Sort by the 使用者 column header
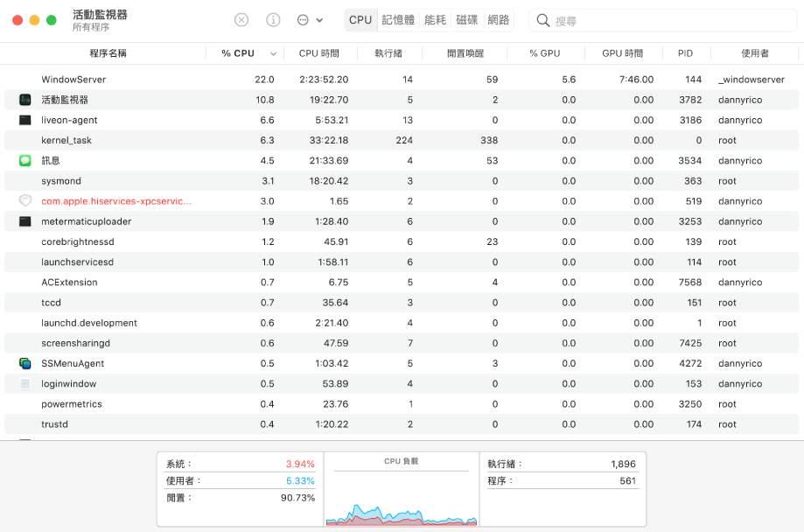This screenshot has width=804, height=532. (755, 53)
